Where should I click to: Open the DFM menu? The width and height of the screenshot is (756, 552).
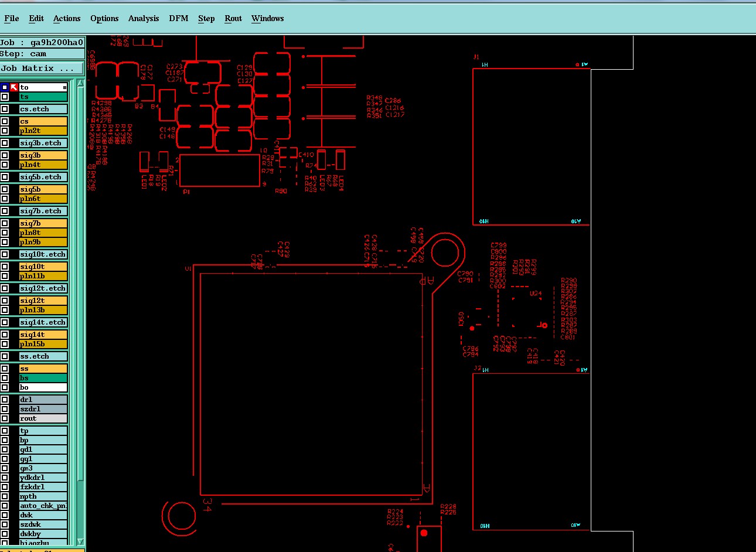[x=179, y=18]
